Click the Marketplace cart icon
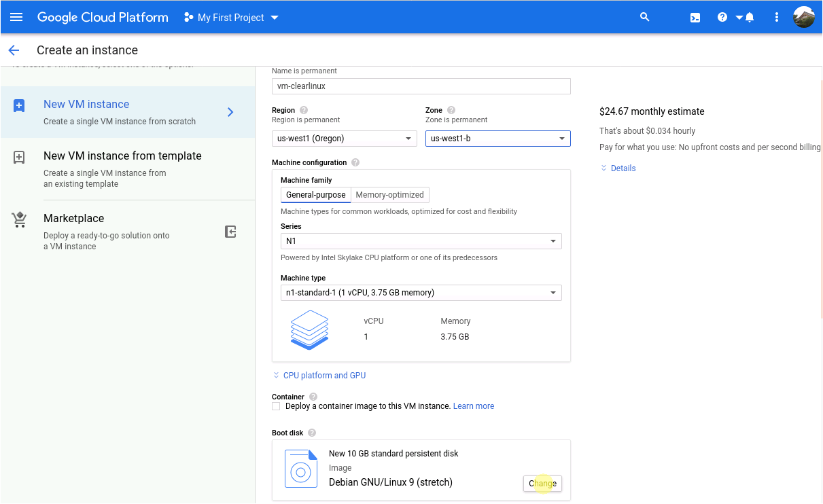 [19, 220]
